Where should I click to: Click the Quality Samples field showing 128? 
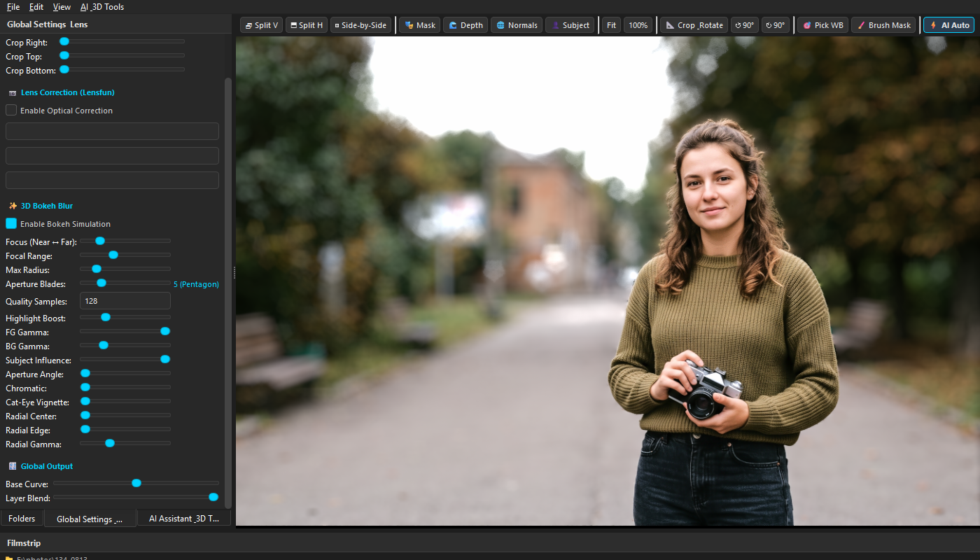coord(125,301)
